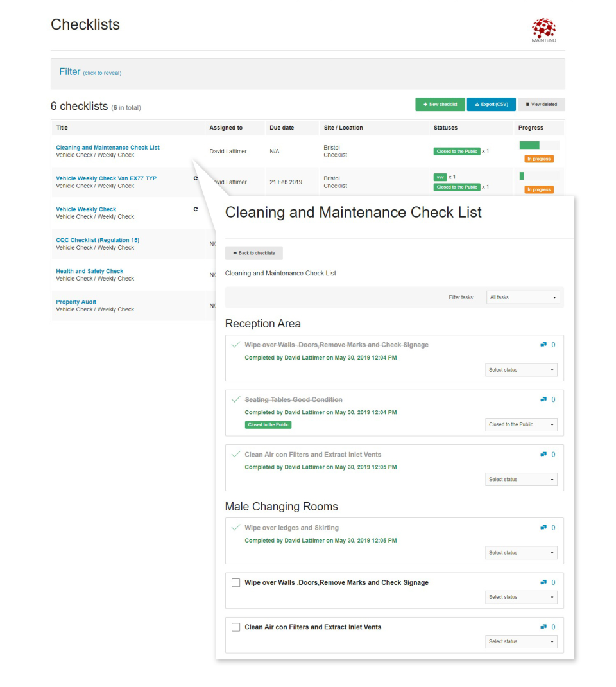Click green checkmark on Seating Tables Good Condition
The height and width of the screenshot is (687, 616).
[235, 399]
